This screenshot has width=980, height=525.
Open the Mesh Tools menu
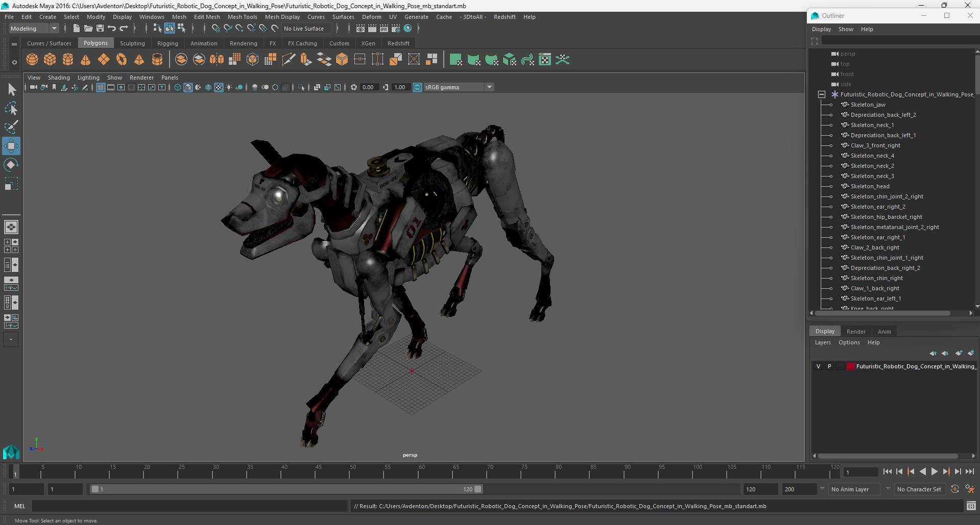click(x=242, y=17)
